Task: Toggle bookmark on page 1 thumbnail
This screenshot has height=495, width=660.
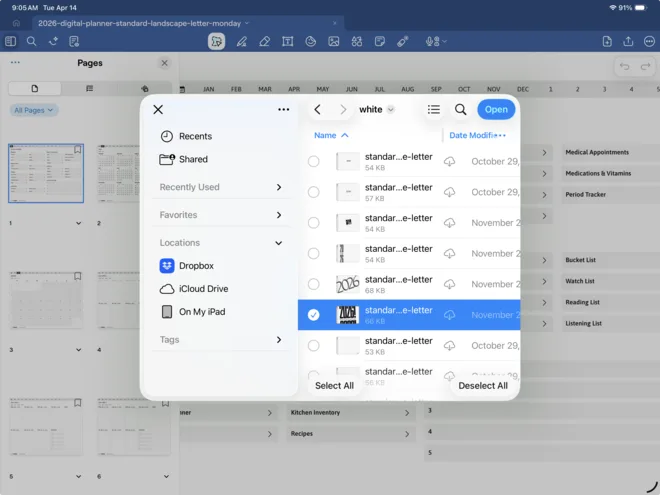Action: 77,149
